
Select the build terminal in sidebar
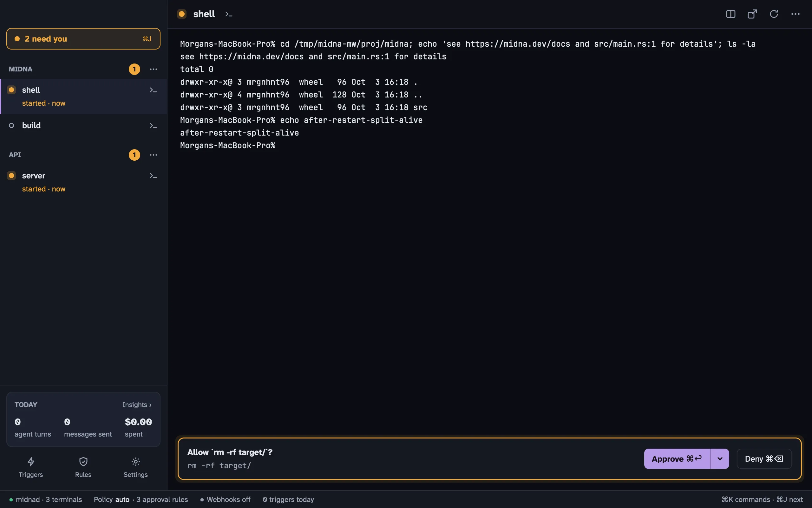point(84,126)
